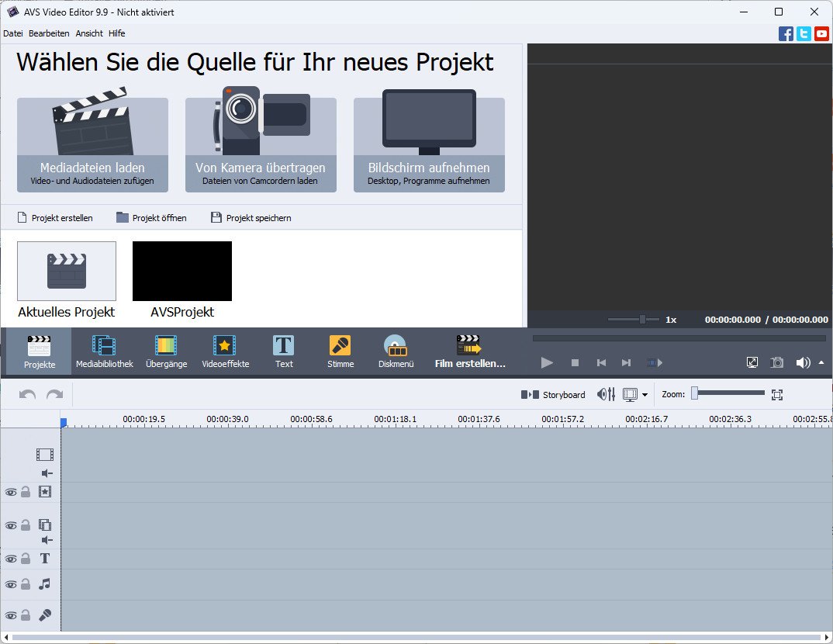Lock the music track
Screen dimensions: 833x644
[26, 584]
